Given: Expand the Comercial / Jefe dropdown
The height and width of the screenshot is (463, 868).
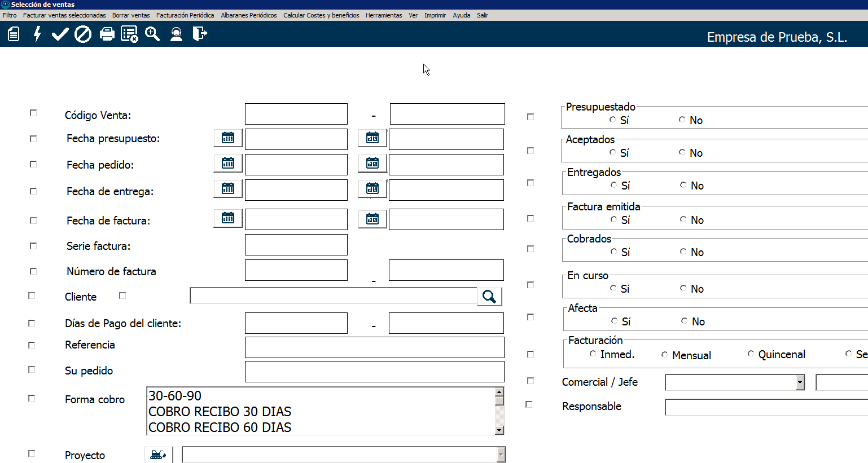Looking at the screenshot, I should point(800,382).
